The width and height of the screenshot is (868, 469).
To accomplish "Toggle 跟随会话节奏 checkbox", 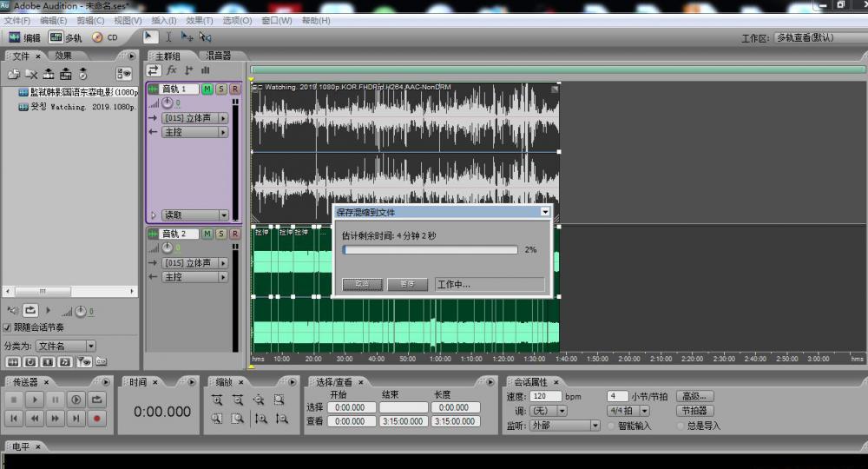I will pos(7,327).
